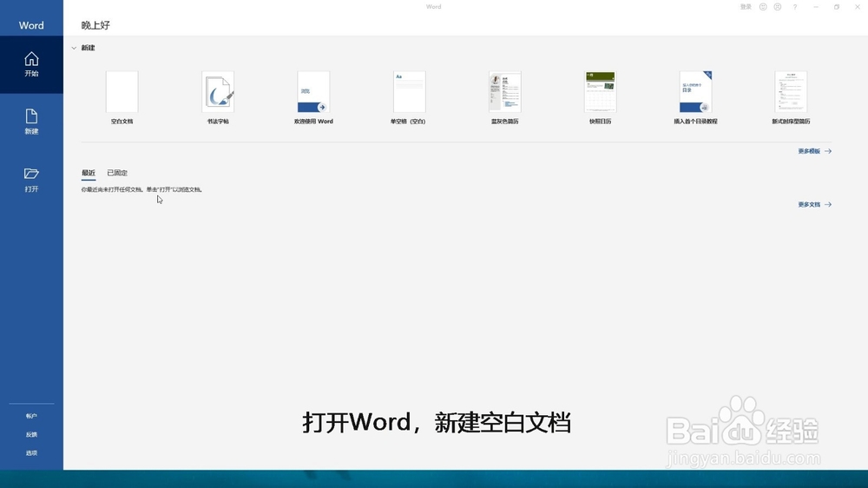The image size is (868, 488).
Task: Choose the 新式时序型简历 template
Action: coord(791,97)
